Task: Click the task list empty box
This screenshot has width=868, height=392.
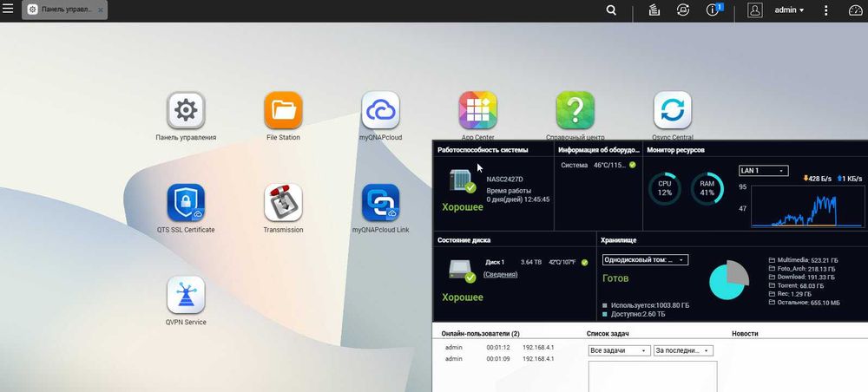Action: (x=653, y=376)
